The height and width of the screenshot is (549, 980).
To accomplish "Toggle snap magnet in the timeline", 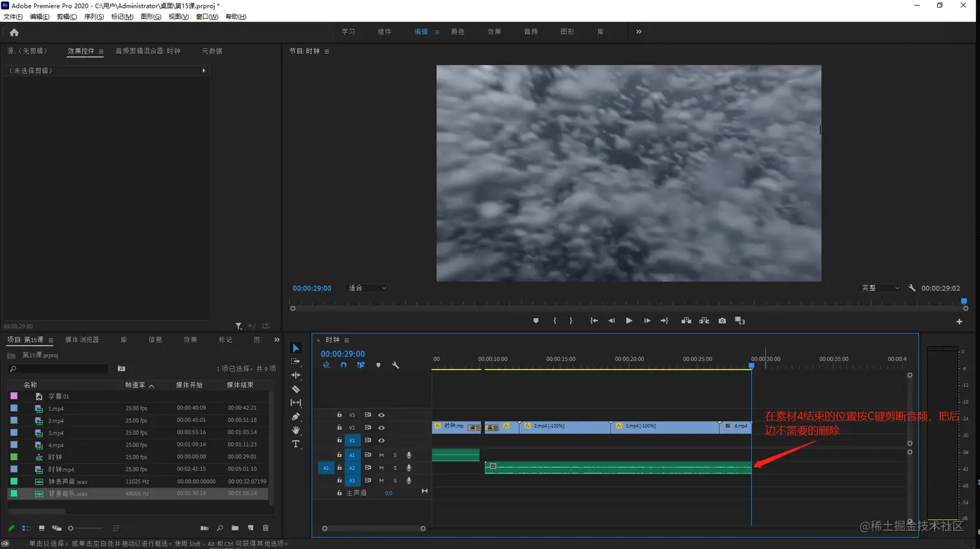I will 344,366.
